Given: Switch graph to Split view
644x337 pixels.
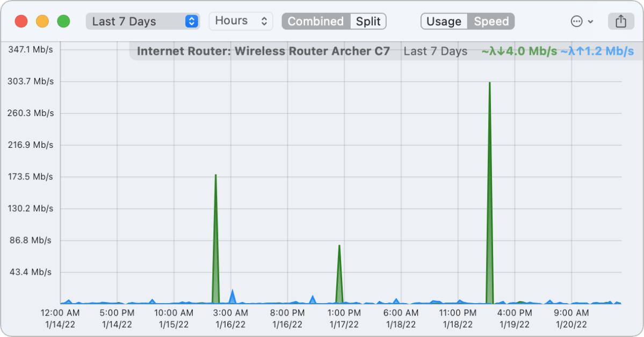Looking at the screenshot, I should [368, 21].
